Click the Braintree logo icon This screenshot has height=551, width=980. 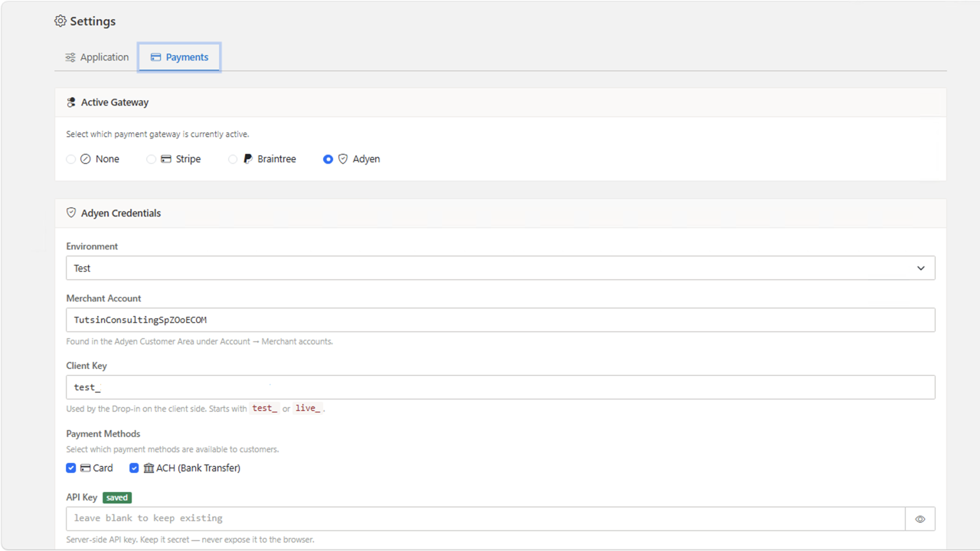[248, 158]
